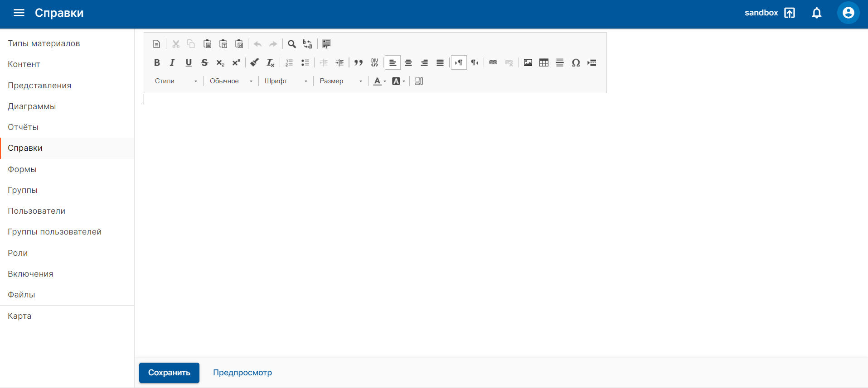Select right text alignment
The height and width of the screenshot is (388, 868).
click(424, 62)
